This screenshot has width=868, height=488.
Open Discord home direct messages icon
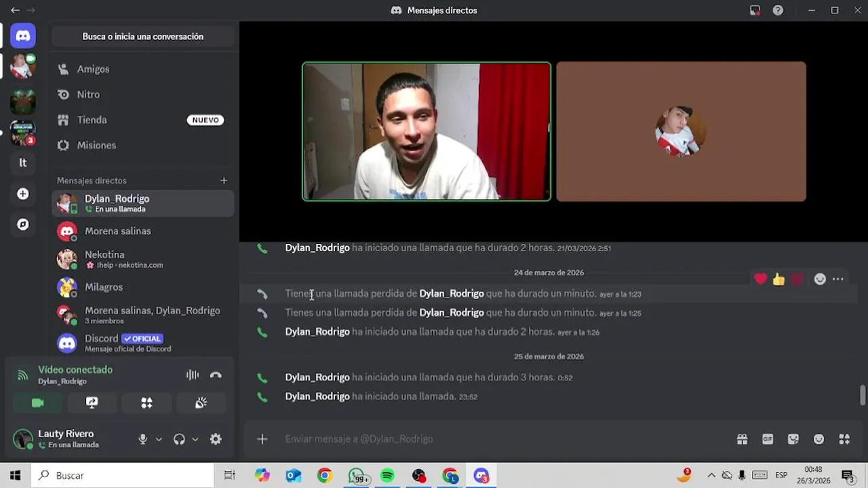click(x=23, y=36)
